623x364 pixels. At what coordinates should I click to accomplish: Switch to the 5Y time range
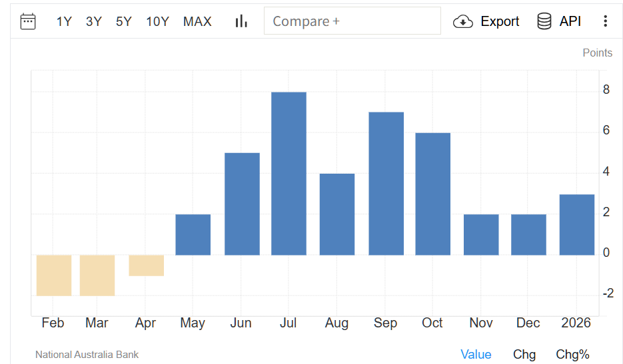click(x=124, y=21)
